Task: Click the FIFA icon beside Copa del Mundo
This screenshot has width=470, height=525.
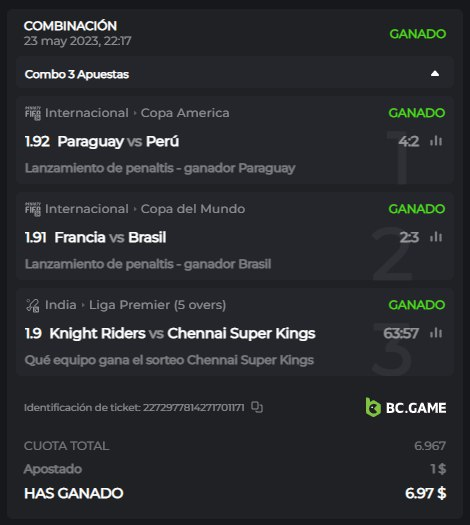Action: [x=33, y=209]
